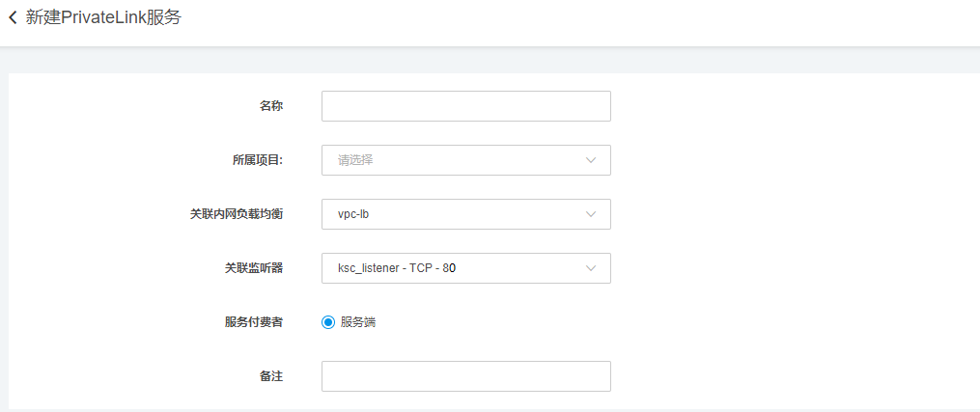Focus the 备注 remarks input field
Image resolution: width=980 pixels, height=412 pixels.
(465, 376)
